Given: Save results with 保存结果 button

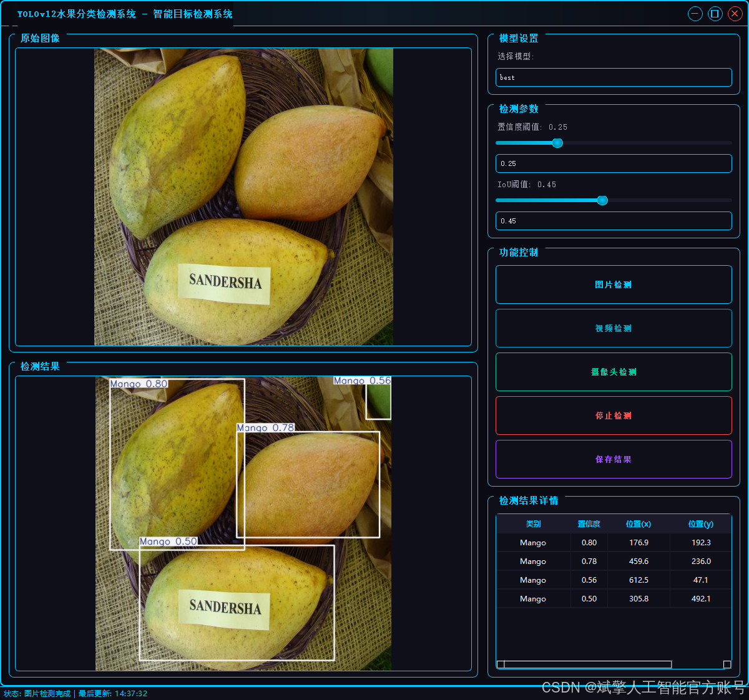Looking at the screenshot, I should 614,459.
